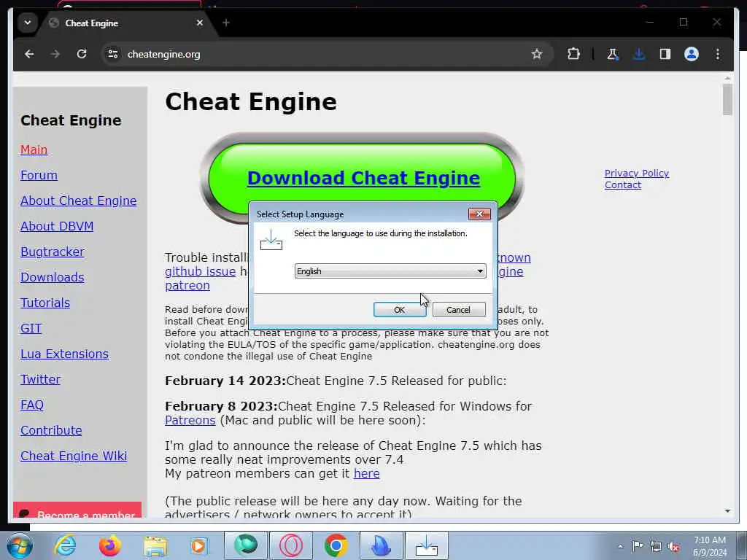747x560 pixels.
Task: Add a new browser tab
Action: (x=226, y=23)
